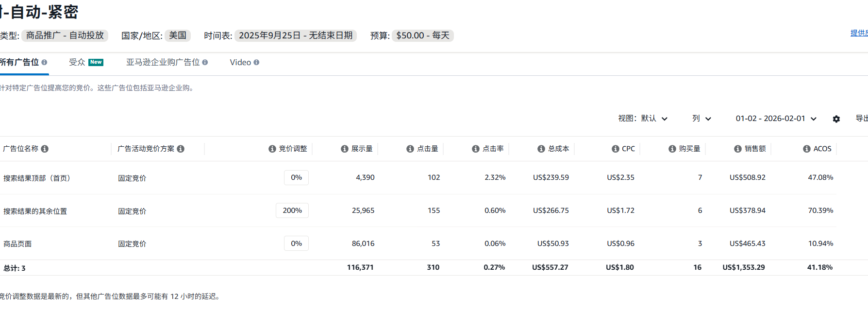868x331 pixels.
Task: Click the 导出 export button
Action: point(861,119)
